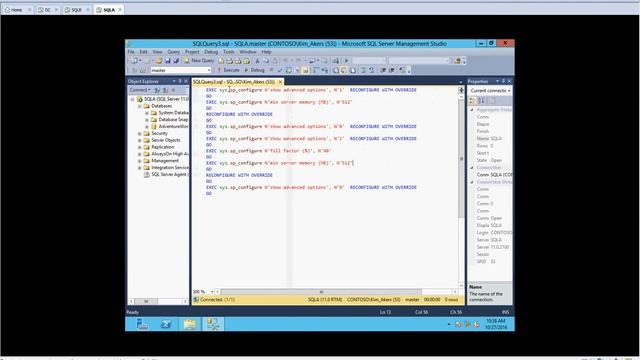Click the New Project icon
This screenshot has width=640, height=360.
134,61
